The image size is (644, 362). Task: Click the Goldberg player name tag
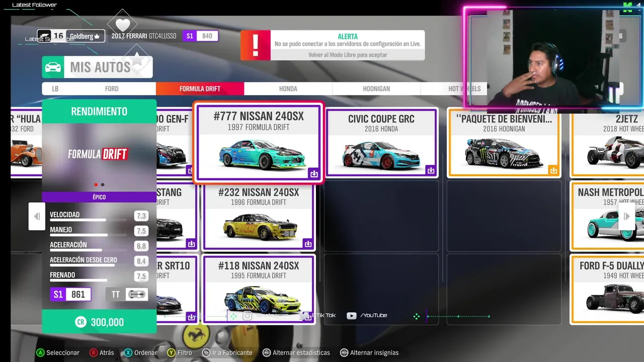[x=87, y=36]
